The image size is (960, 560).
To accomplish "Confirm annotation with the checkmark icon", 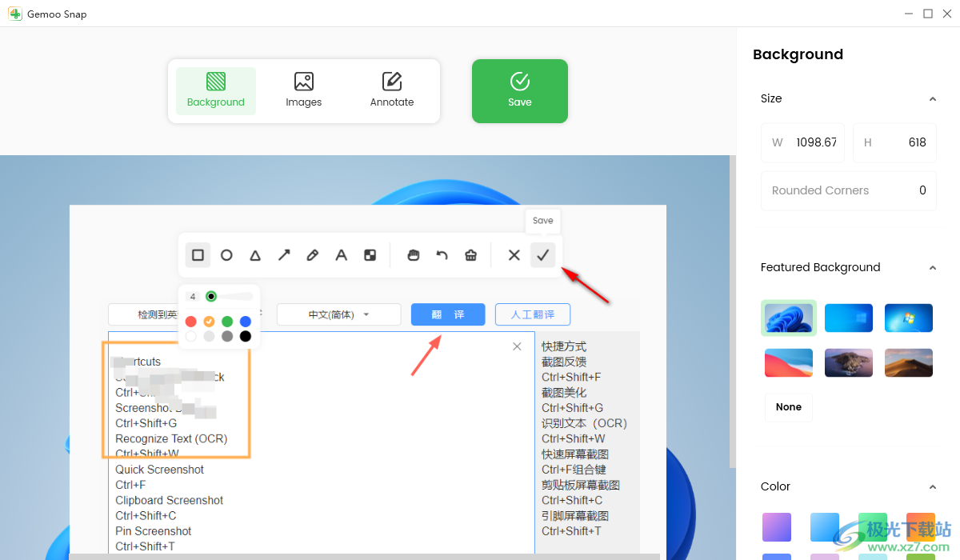I will 543,255.
